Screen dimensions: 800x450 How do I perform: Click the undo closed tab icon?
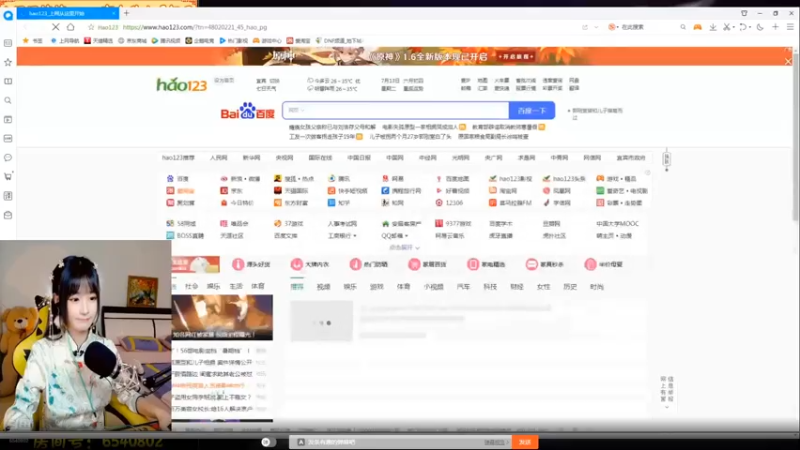click(x=742, y=27)
